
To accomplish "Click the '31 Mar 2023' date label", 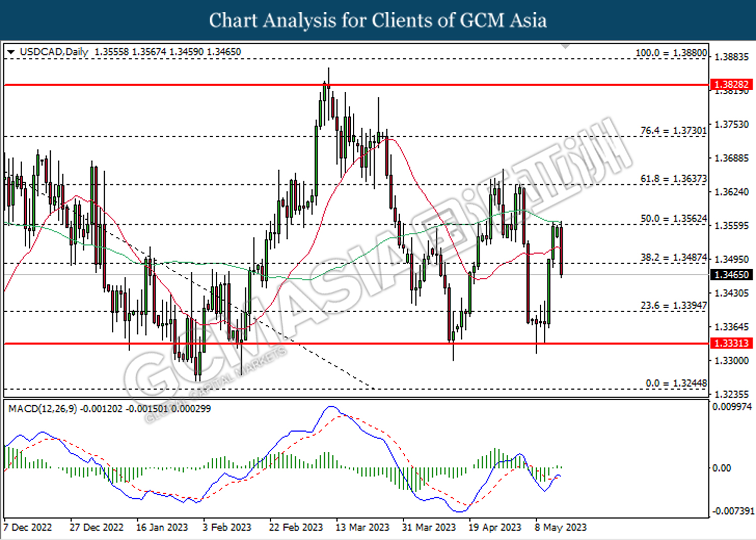I will coord(429,527).
